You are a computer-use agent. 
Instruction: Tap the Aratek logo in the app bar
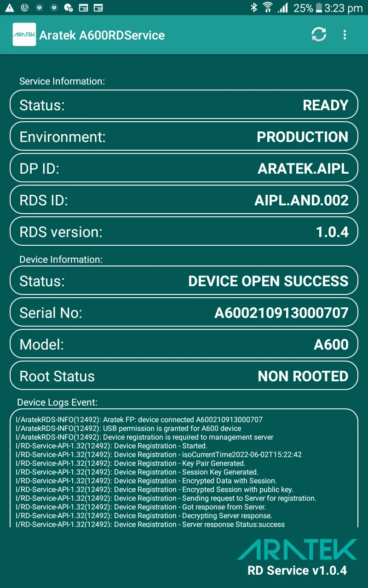pyautogui.click(x=24, y=35)
